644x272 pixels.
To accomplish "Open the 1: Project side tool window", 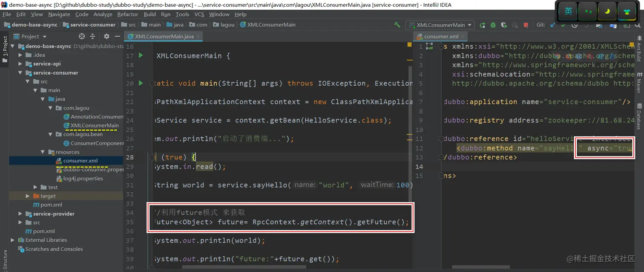I will pyautogui.click(x=5, y=49).
